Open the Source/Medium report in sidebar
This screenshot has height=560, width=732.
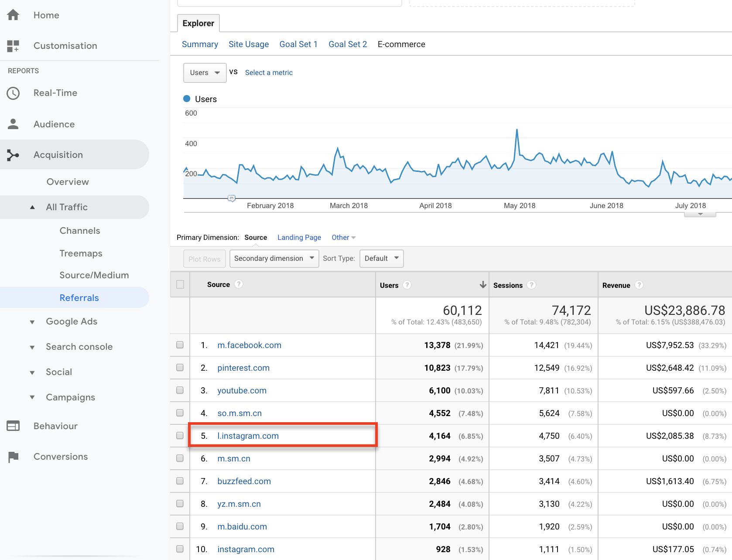[94, 275]
